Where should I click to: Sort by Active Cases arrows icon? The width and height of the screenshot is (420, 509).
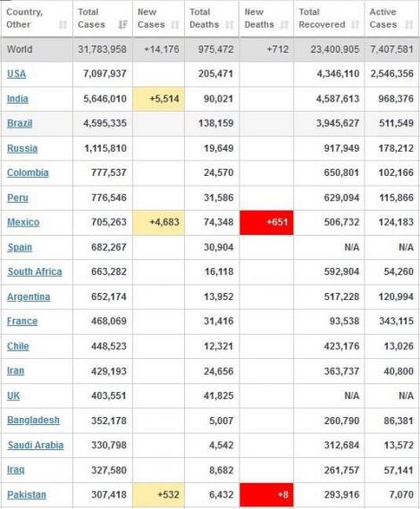click(x=409, y=25)
